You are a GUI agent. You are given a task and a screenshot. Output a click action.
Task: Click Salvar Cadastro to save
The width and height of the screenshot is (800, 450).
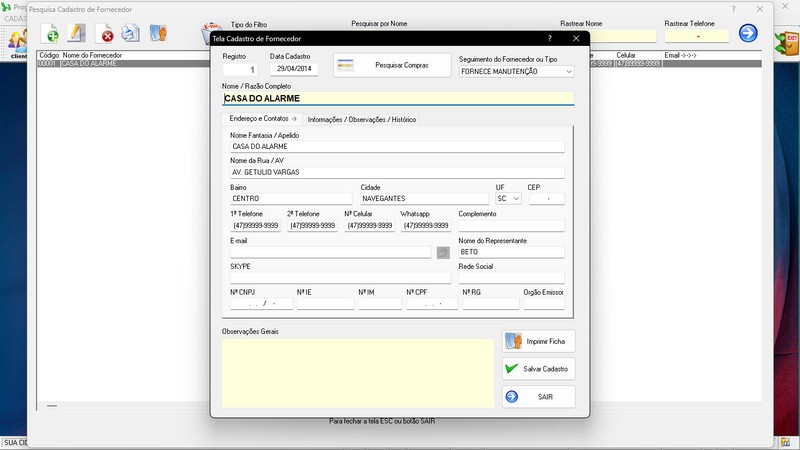click(538, 369)
